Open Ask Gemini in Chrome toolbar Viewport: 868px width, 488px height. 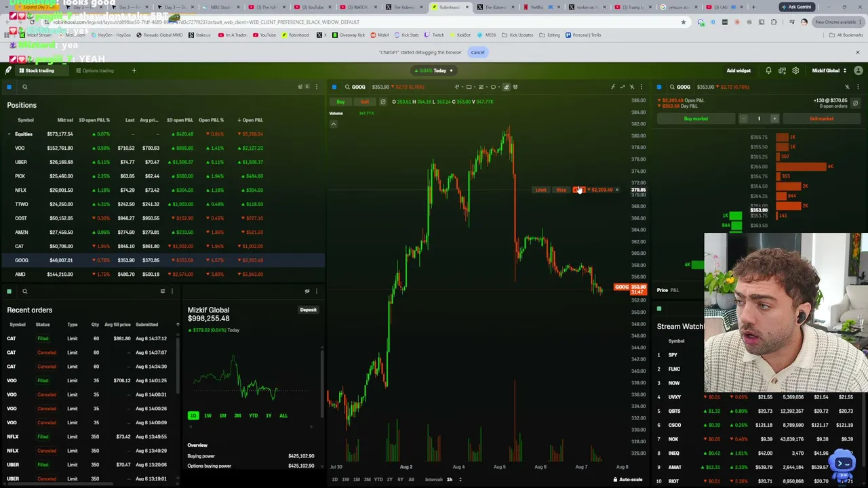click(796, 7)
